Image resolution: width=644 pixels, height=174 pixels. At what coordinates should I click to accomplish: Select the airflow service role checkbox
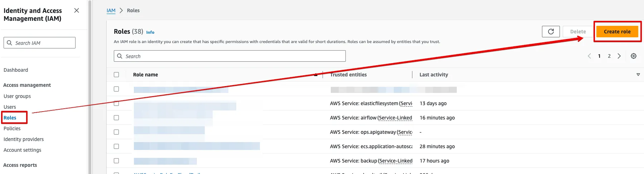click(116, 118)
